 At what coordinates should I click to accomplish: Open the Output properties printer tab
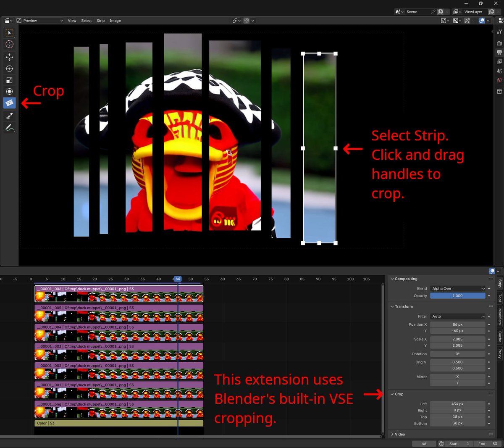point(499,53)
